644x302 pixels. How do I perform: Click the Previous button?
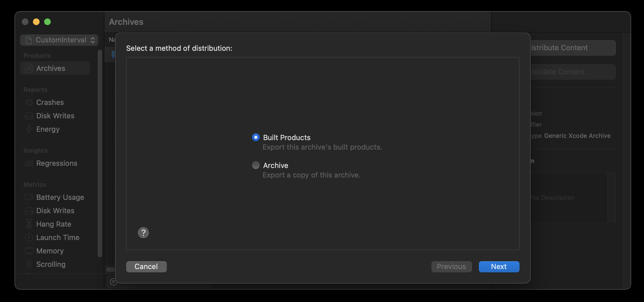451,267
